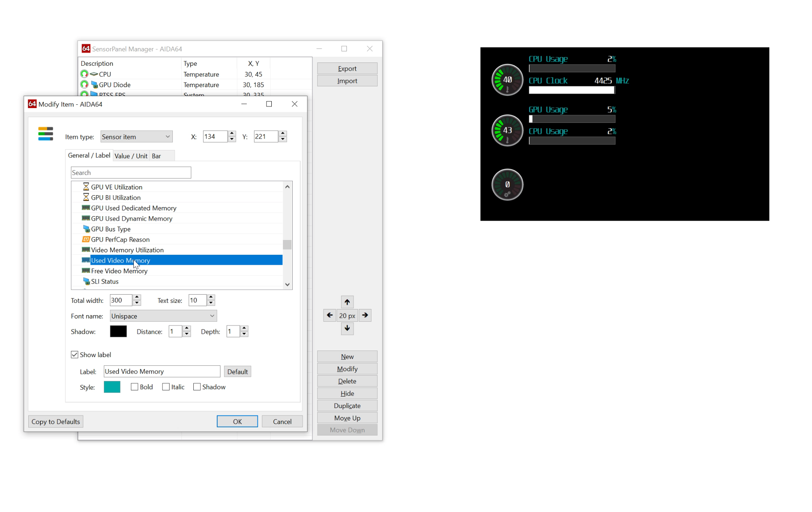The height and width of the screenshot is (512, 812).
Task: Decrease the Y coordinate value
Action: point(283,139)
